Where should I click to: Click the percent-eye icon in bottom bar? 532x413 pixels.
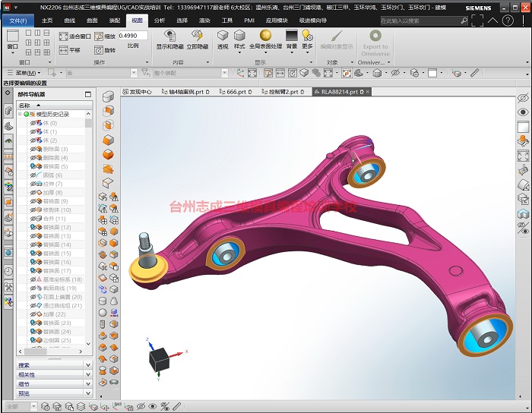(165, 406)
